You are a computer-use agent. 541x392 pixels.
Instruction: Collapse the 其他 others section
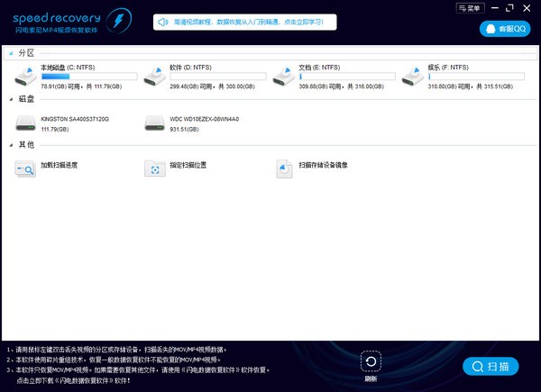point(11,146)
